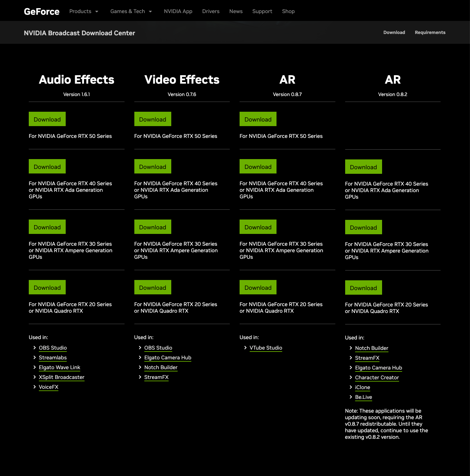Open the NVIDIA App menu item

[178, 11]
